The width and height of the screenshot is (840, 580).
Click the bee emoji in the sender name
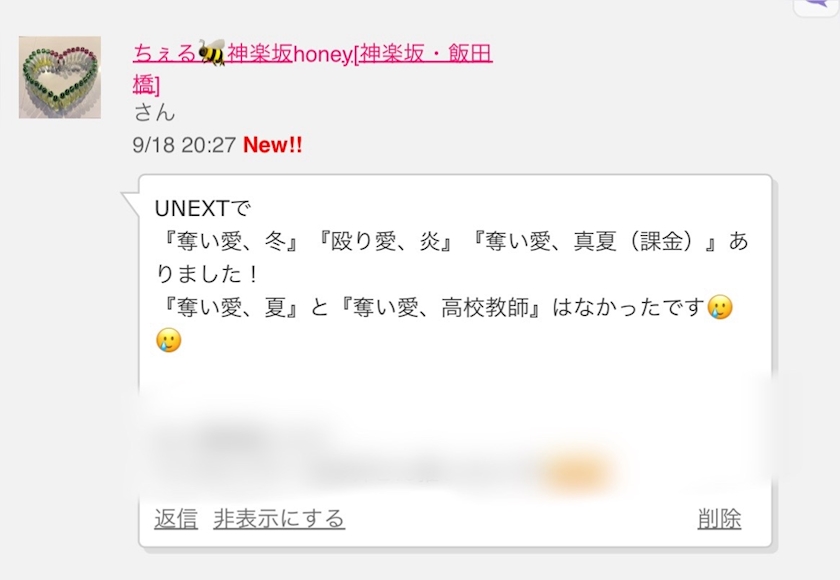coord(212,53)
